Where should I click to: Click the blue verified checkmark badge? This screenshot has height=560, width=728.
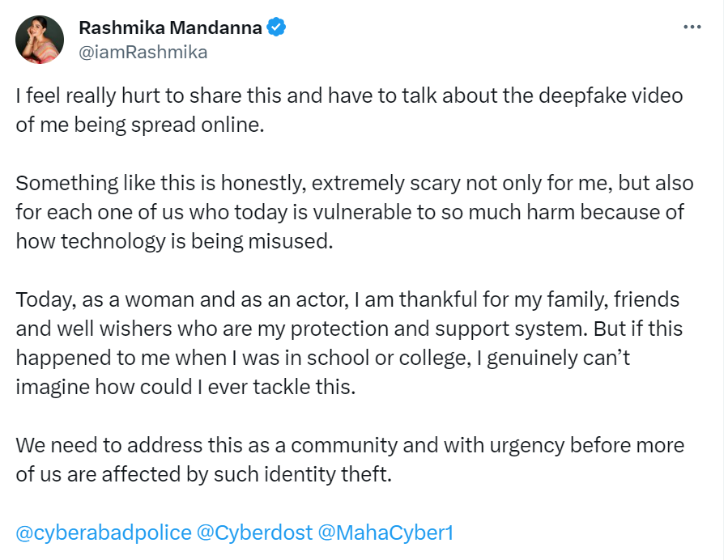[275, 27]
